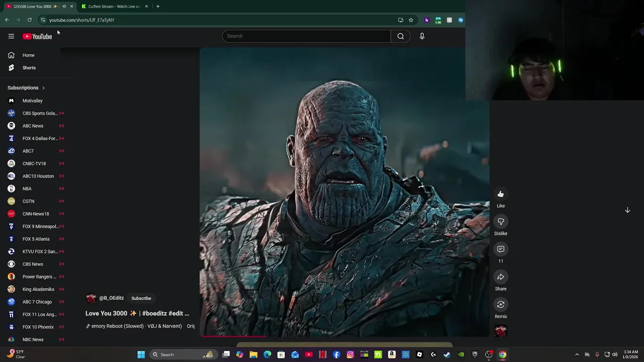Image resolution: width=644 pixels, height=362 pixels.
Task: Go to the next Short with the down arrow
Action: 627,210
